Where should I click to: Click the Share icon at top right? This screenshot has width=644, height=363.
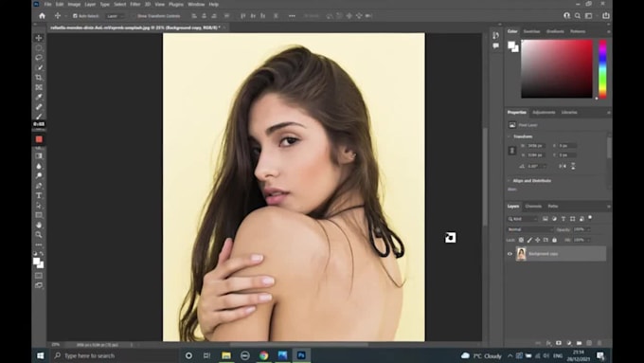point(606,15)
